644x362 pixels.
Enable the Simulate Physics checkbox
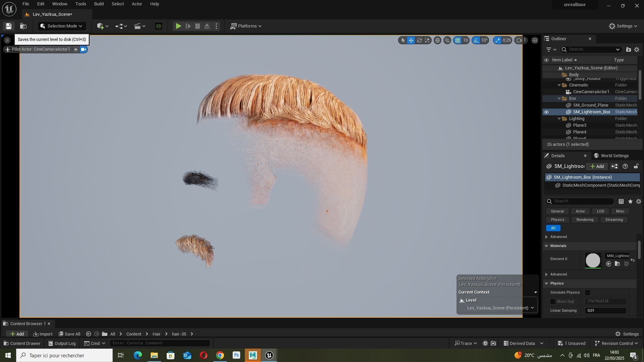(587, 293)
